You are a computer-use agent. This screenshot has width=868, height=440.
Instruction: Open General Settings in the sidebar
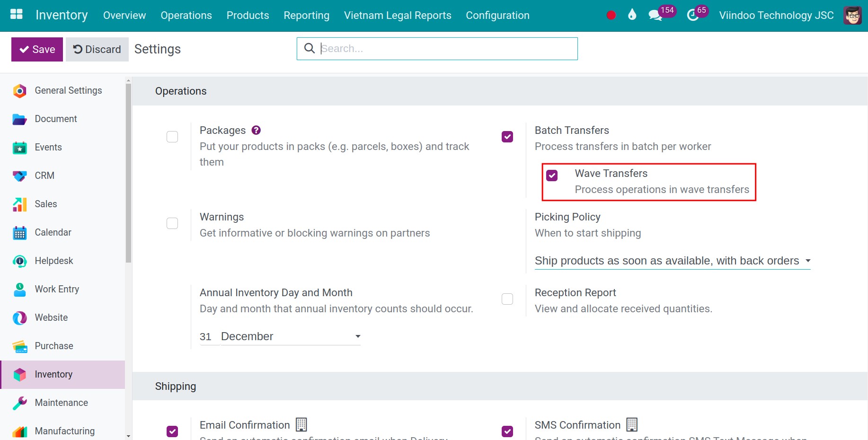point(62,90)
